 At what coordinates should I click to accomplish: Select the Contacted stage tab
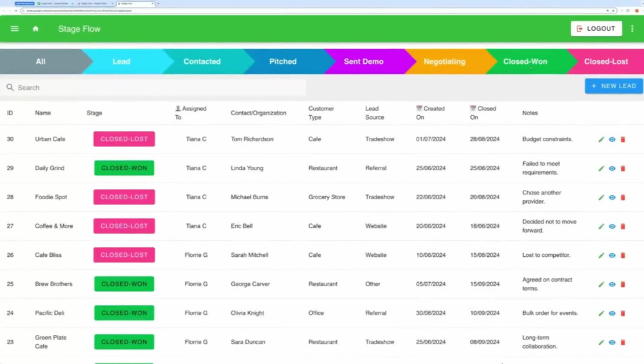(x=202, y=62)
